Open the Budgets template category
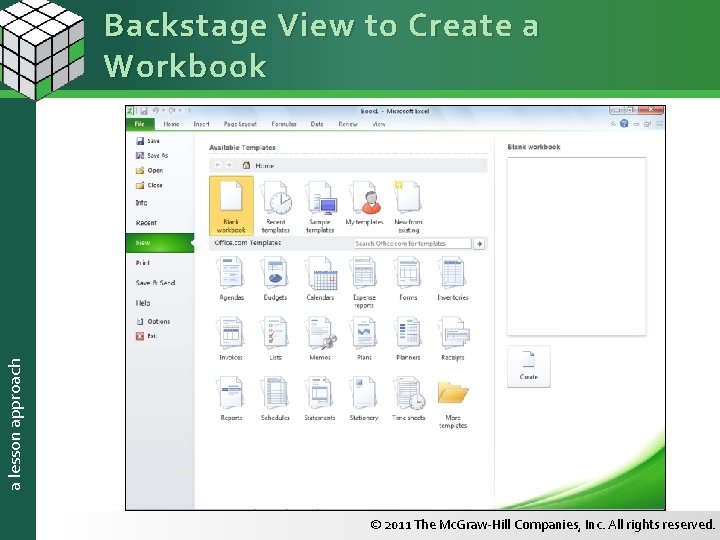 (276, 278)
